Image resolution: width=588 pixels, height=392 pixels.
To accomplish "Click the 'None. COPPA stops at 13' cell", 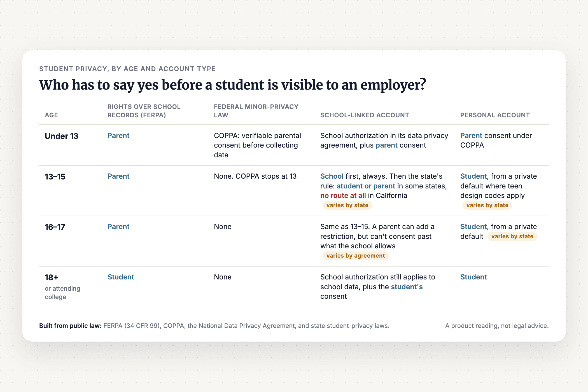I will pyautogui.click(x=255, y=176).
